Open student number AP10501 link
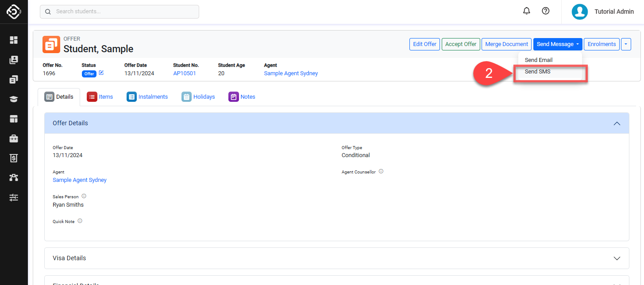Viewport: 644px width, 285px height. point(184,73)
